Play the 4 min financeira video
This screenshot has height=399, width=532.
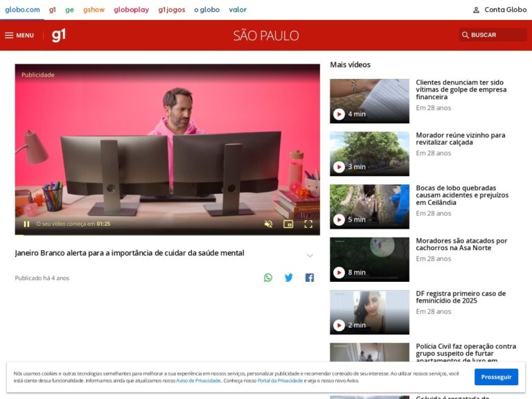339,114
